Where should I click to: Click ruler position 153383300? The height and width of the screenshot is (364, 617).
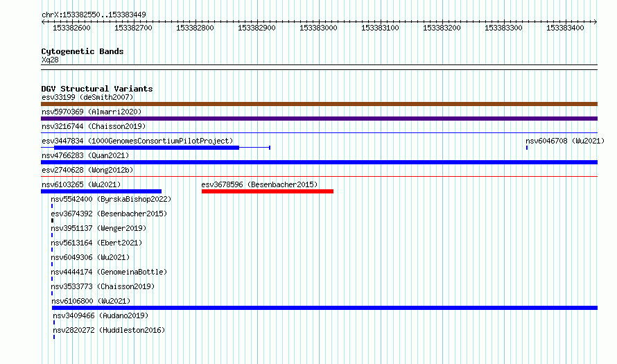504,28
